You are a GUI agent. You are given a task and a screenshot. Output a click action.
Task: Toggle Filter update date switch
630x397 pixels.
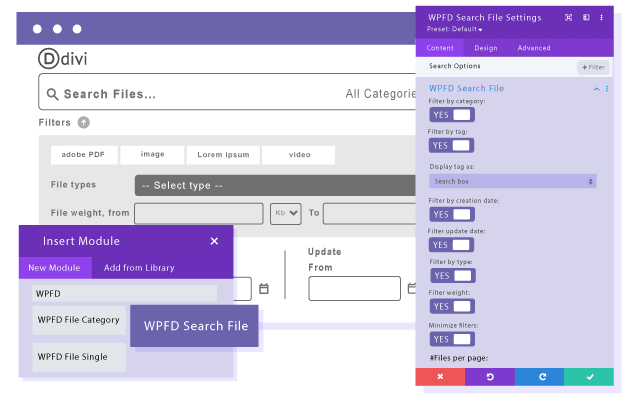coord(451,245)
